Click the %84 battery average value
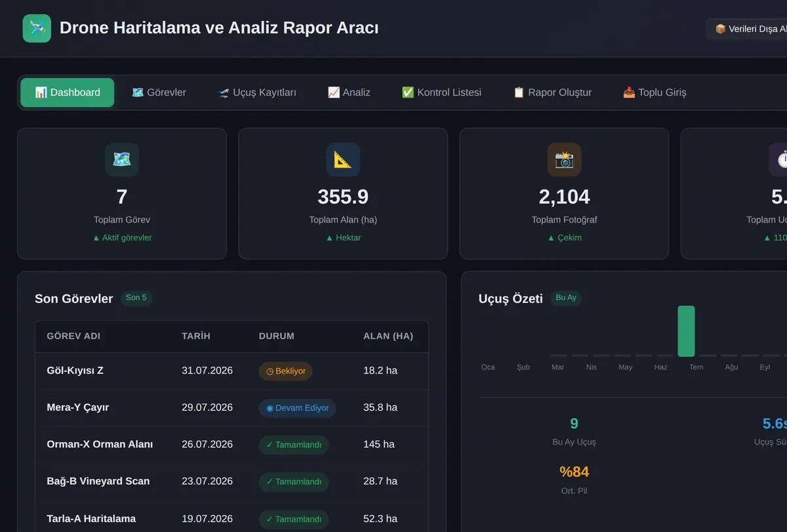 (x=575, y=472)
